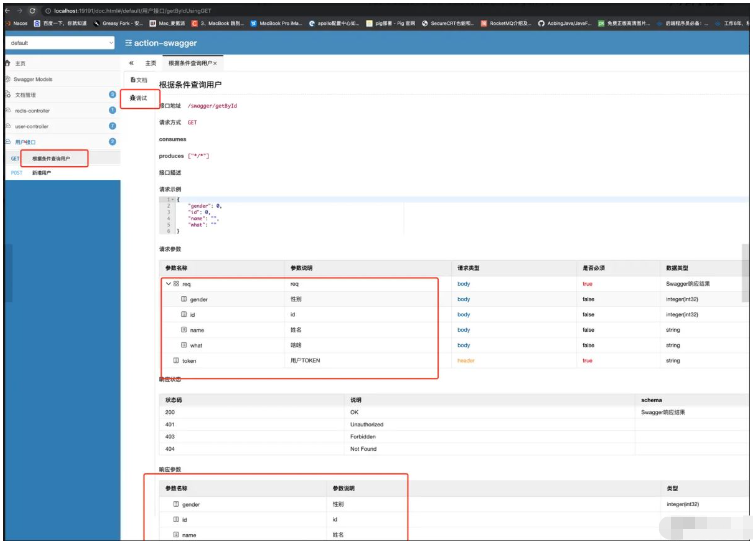Screen dimensions: 753x542
Task: Click the browser back arrow
Action: coord(6,9)
